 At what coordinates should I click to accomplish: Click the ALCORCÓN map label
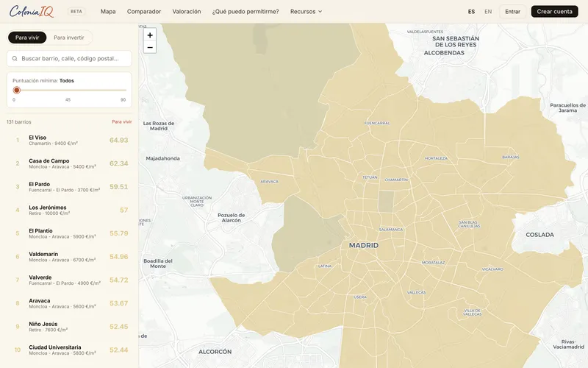pyautogui.click(x=215, y=352)
